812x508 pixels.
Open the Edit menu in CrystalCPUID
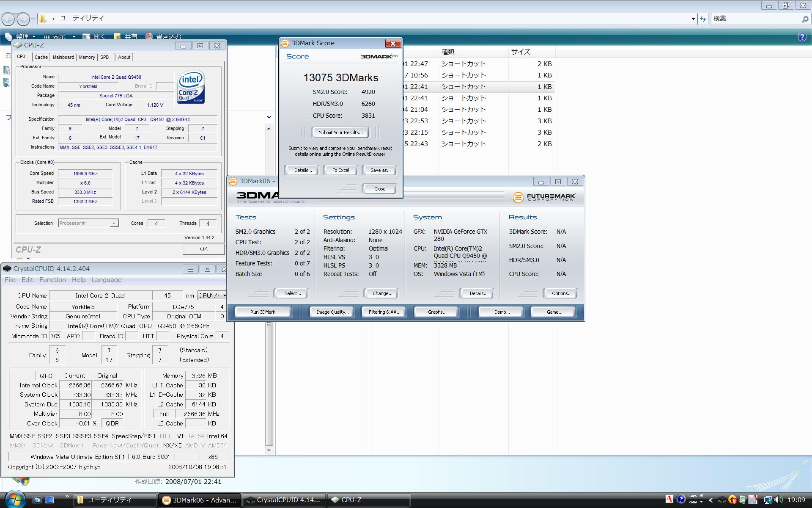pos(27,280)
